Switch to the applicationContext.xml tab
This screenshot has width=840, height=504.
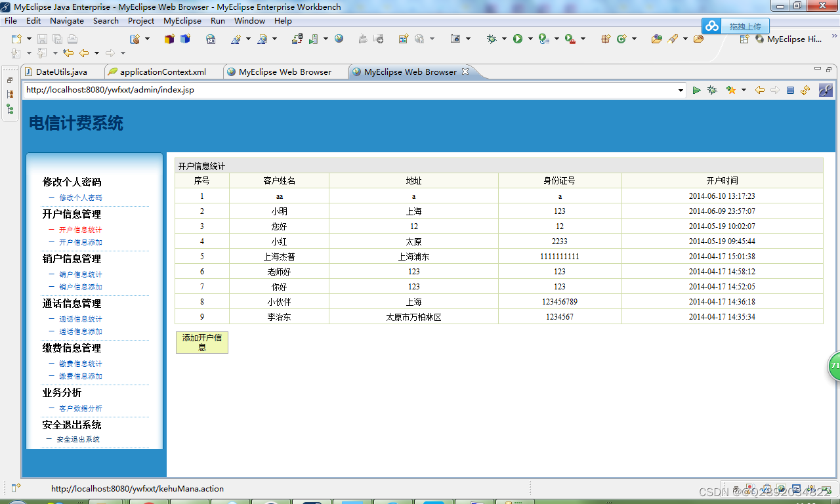tap(163, 72)
